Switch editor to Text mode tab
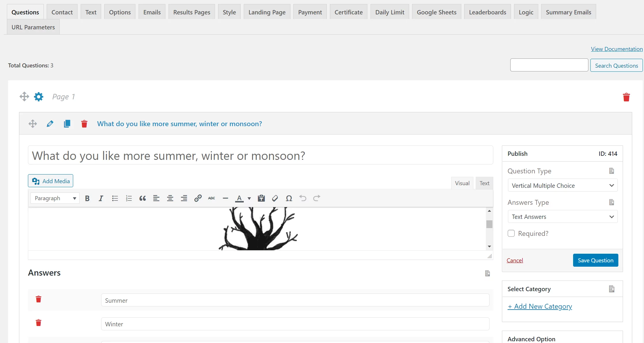 pyautogui.click(x=484, y=183)
